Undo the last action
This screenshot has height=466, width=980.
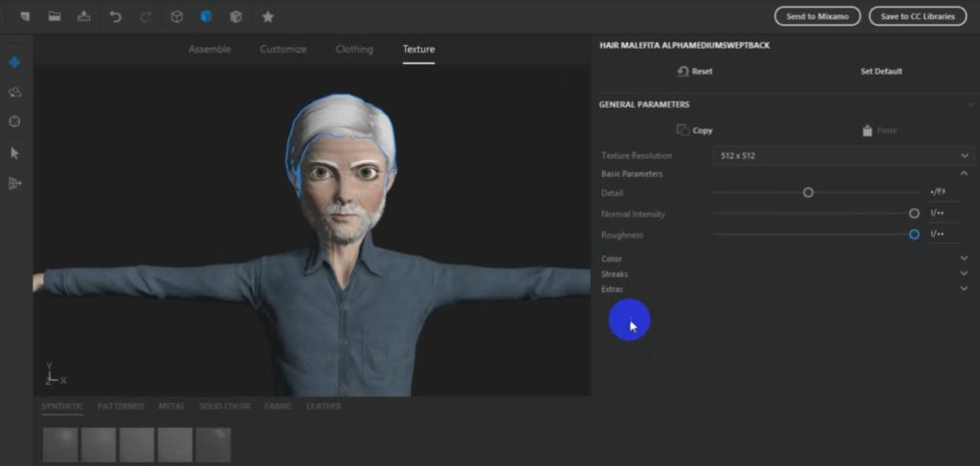[x=116, y=17]
